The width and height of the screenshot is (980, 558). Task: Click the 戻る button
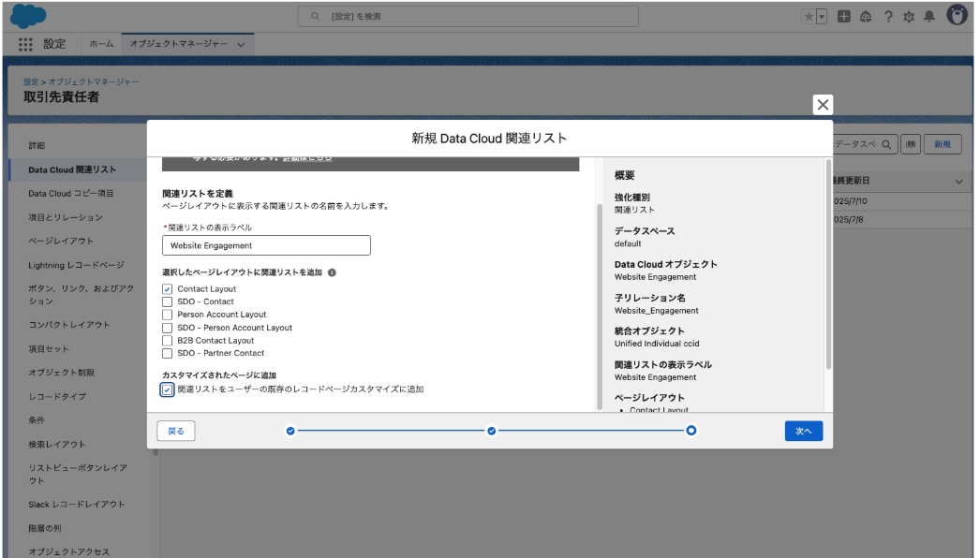point(176,431)
